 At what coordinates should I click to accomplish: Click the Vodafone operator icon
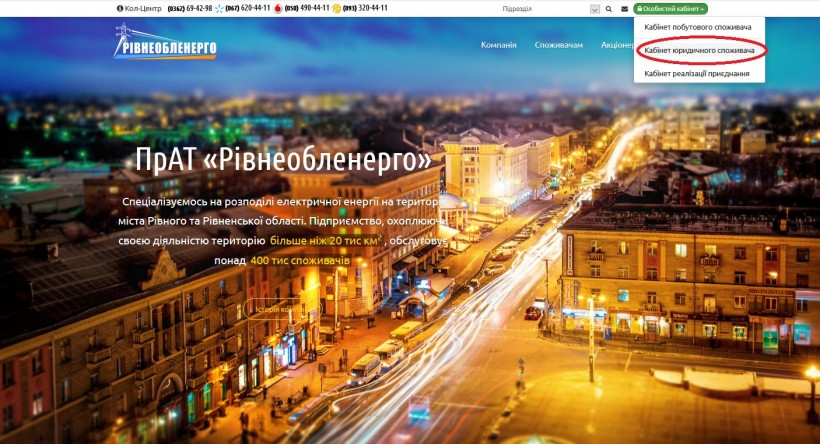[x=278, y=8]
